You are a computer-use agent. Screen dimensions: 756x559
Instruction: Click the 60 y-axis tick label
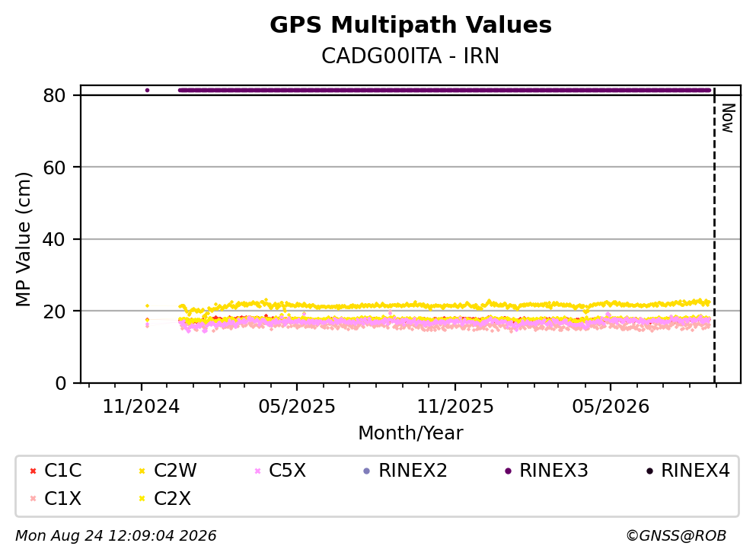[x=54, y=168]
